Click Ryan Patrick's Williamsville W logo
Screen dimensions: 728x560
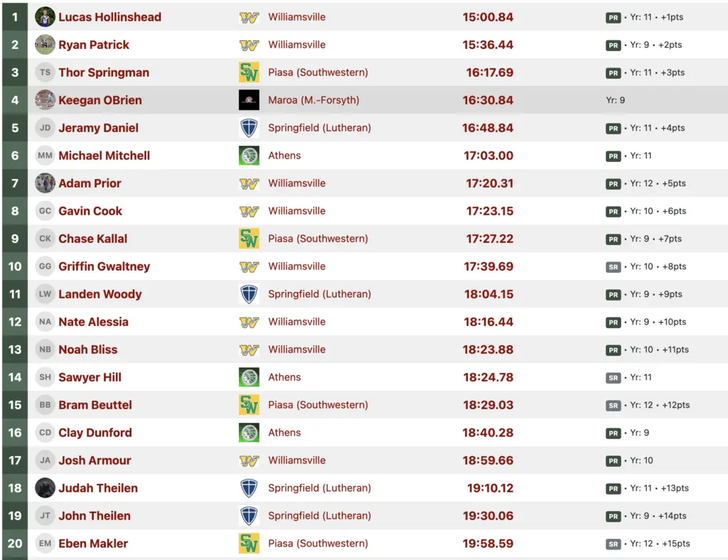tap(249, 45)
